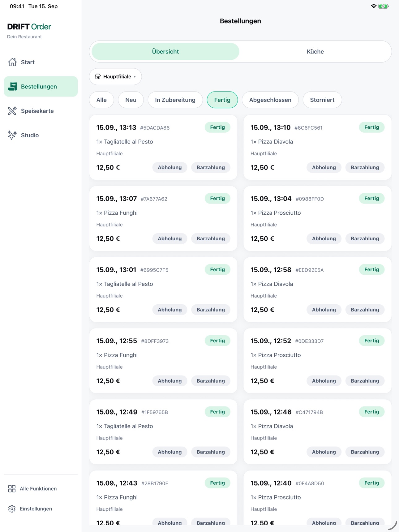399x532 pixels.
Task: Click the Dein Restaurant subtitle
Action: click(24, 37)
